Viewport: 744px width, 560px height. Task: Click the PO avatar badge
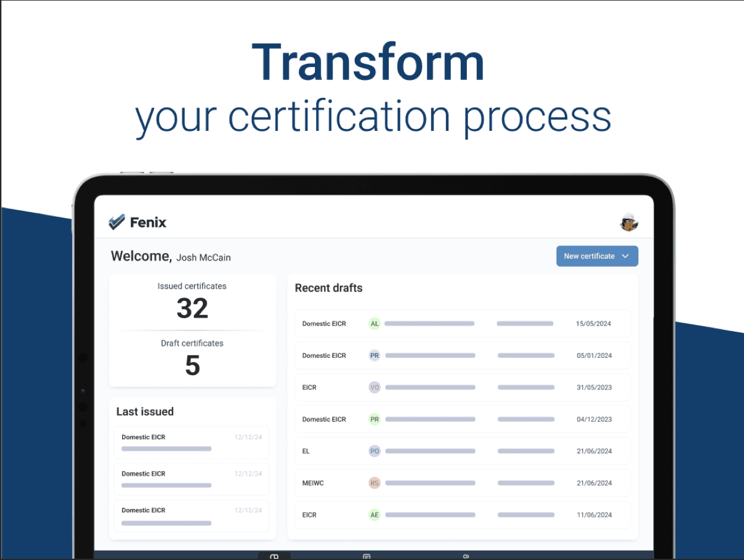(x=374, y=451)
